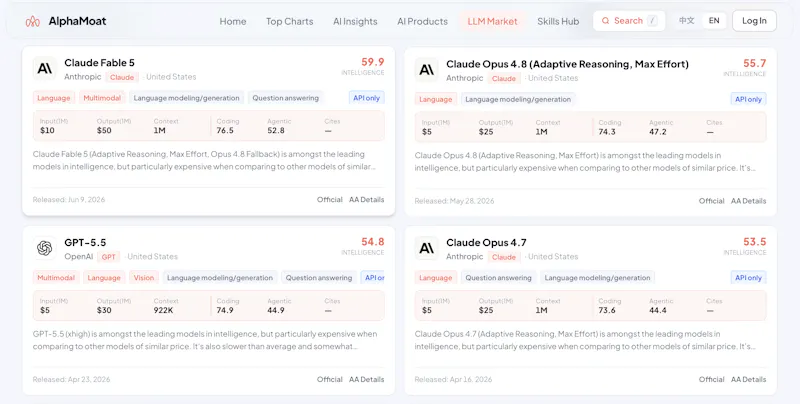Click the 53.5 intelligence score
This screenshot has height=404, width=800.
click(755, 242)
